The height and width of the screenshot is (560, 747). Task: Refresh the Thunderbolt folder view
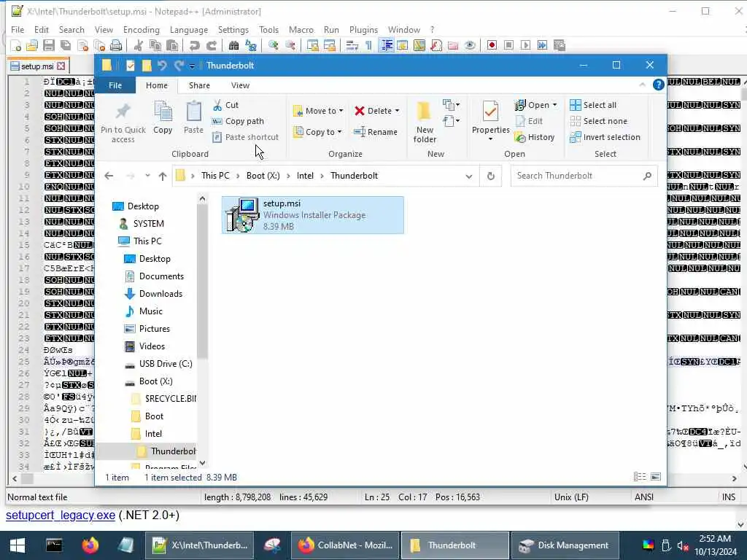click(491, 176)
